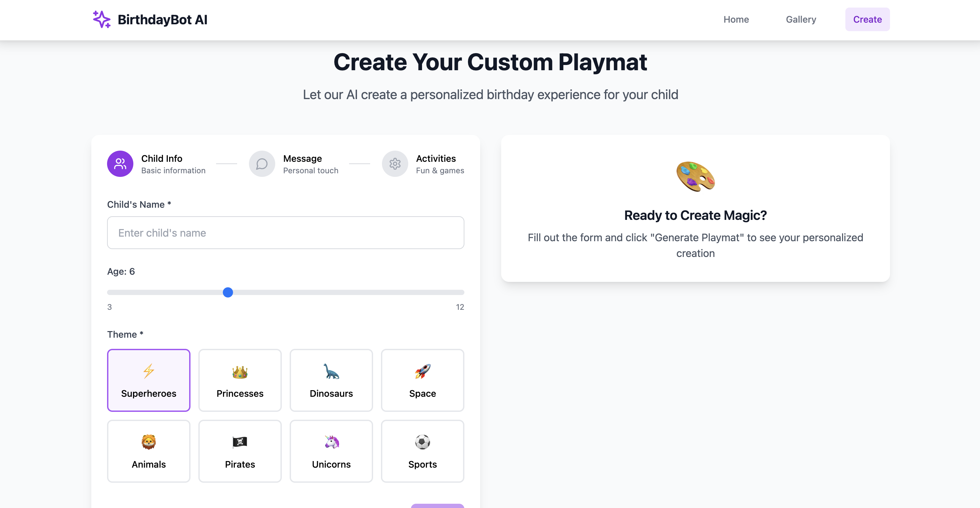This screenshot has height=508, width=980.
Task: Pick the Unicorns theme card
Action: coord(331,451)
